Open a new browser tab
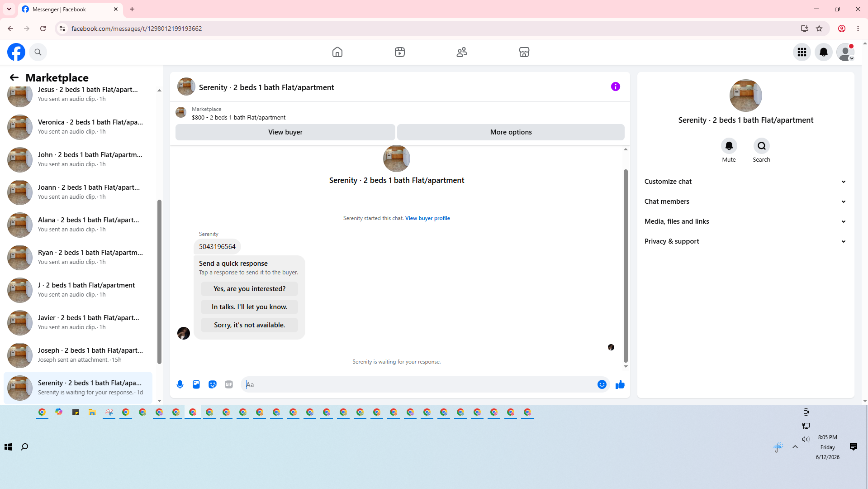The image size is (868, 489). click(x=132, y=9)
